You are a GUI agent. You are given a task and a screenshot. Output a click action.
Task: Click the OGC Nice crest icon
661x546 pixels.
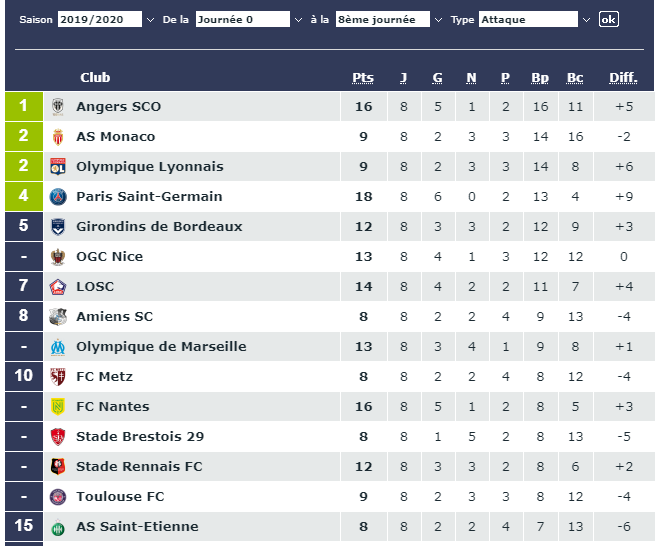coord(58,257)
